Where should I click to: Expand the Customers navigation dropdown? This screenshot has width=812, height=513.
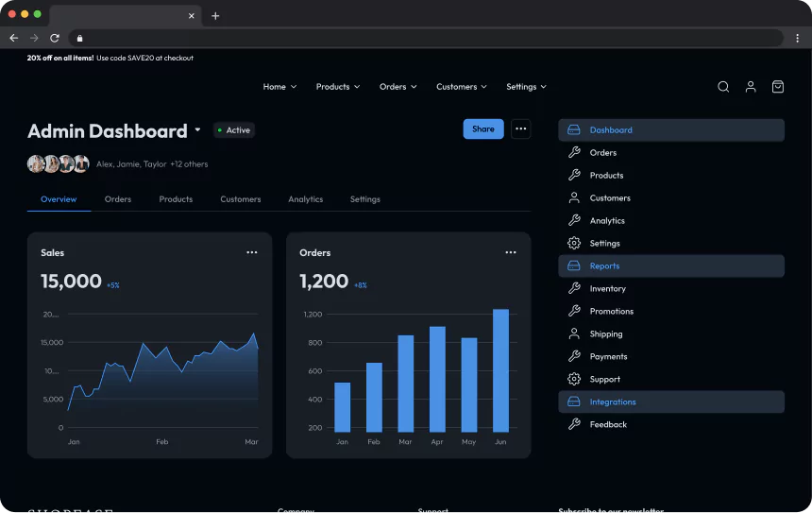point(462,87)
